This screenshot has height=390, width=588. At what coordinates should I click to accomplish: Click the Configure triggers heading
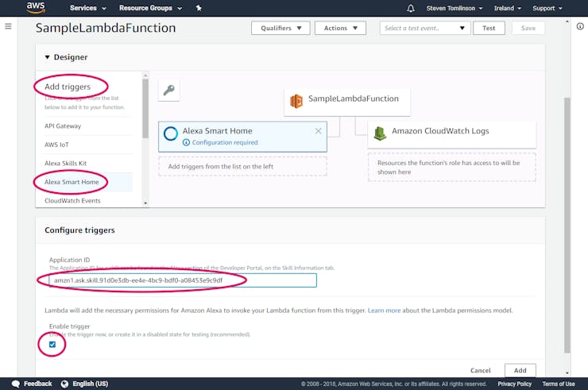pyautogui.click(x=79, y=230)
